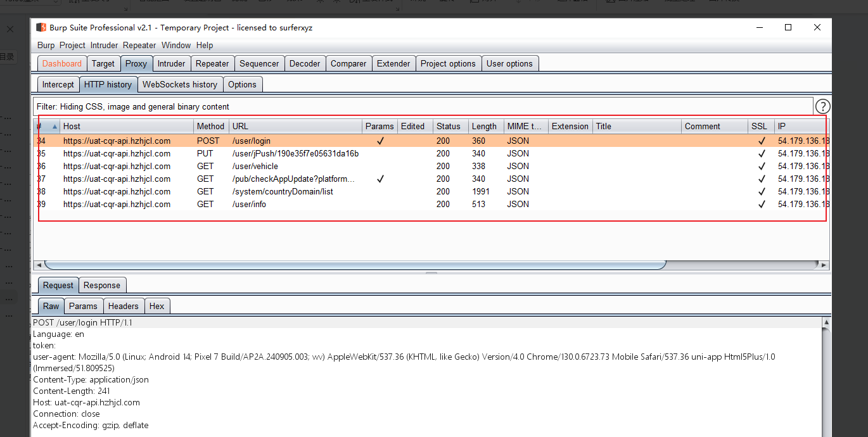The width and height of the screenshot is (868, 437).
Task: Sort history by URL column header
Action: click(295, 126)
